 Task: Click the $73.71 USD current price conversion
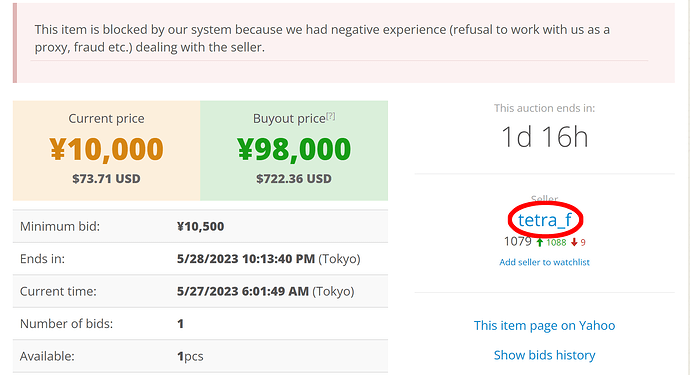(x=106, y=179)
